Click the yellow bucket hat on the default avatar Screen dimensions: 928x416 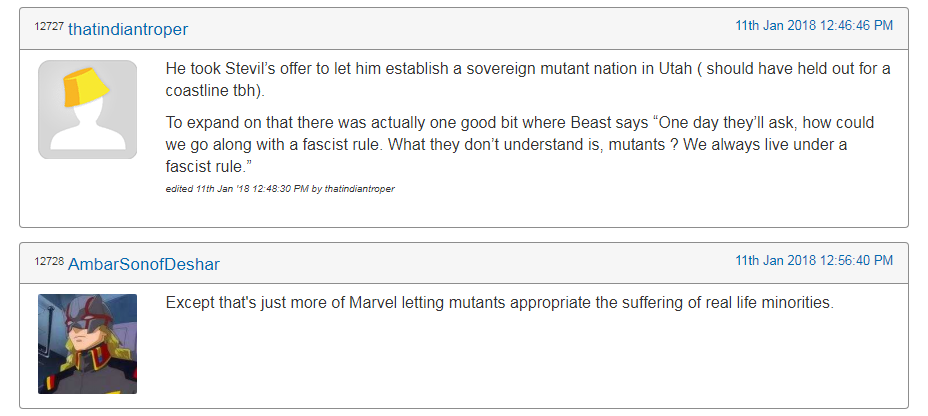(x=86, y=87)
